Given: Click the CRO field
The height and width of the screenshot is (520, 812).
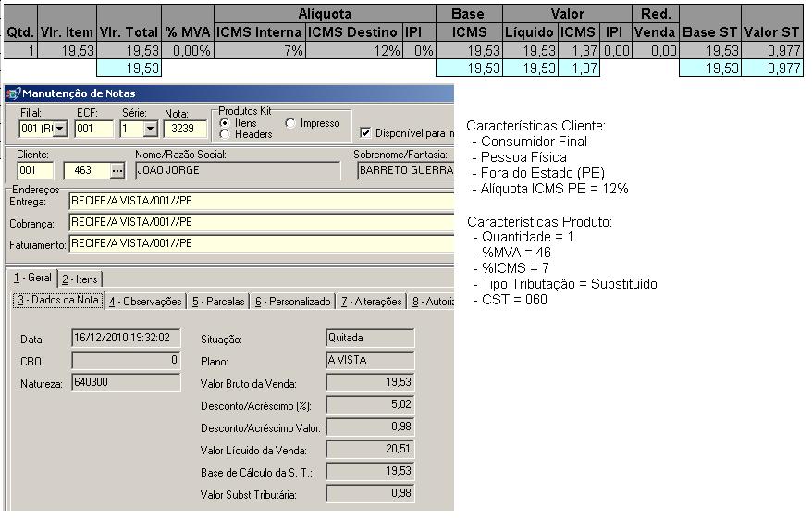Looking at the screenshot, I should click(x=126, y=361).
